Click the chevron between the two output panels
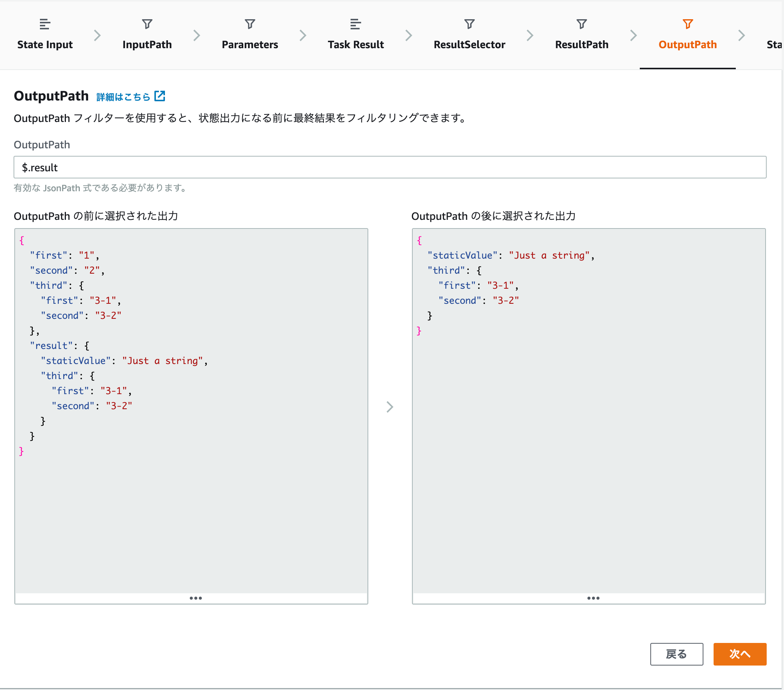This screenshot has width=784, height=690. [x=390, y=407]
